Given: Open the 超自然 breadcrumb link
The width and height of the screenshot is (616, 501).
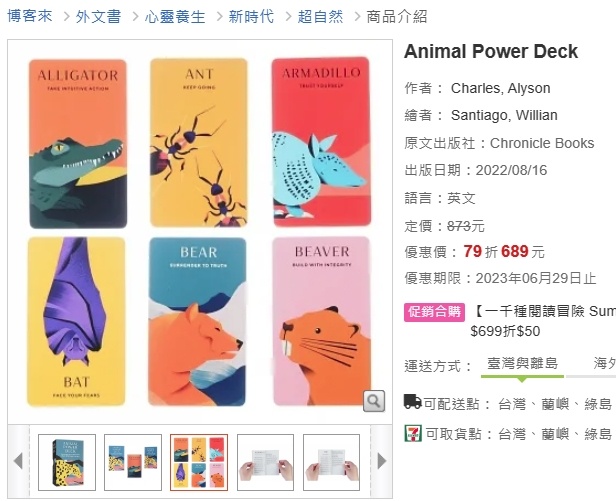Looking at the screenshot, I should [x=320, y=17].
